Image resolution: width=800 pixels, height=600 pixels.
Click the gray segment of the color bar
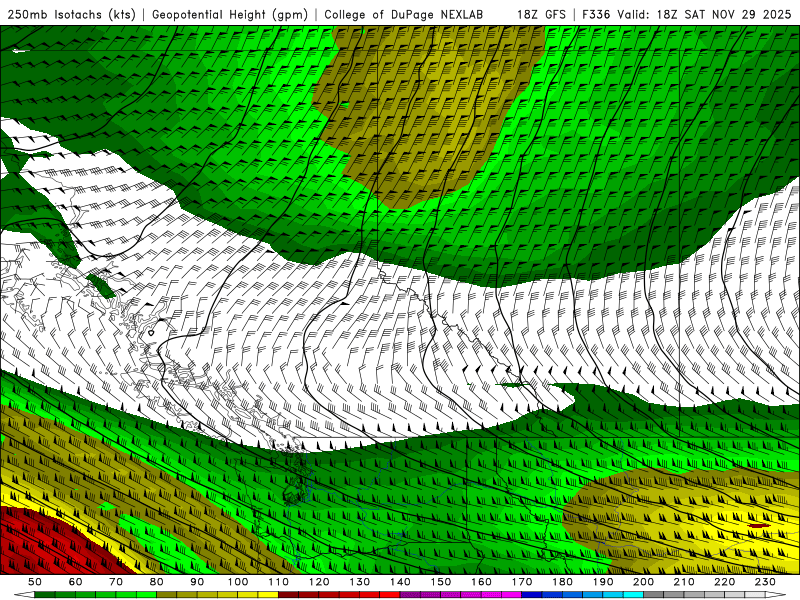tap(704, 595)
